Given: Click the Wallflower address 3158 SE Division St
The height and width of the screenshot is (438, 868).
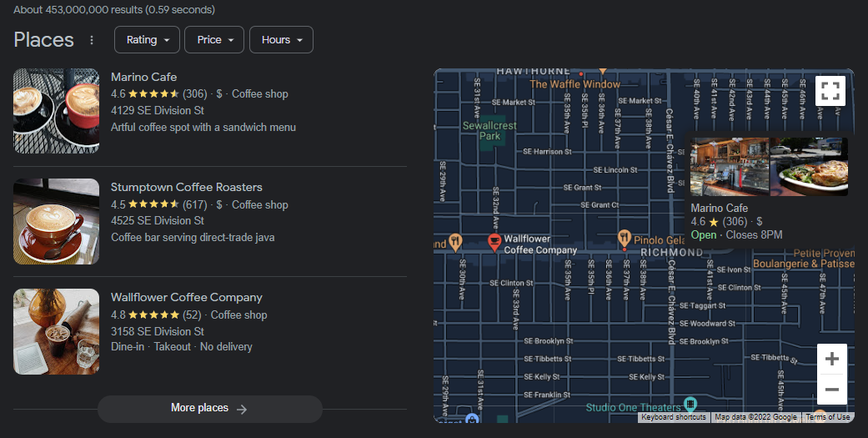Looking at the screenshot, I should 158,331.
